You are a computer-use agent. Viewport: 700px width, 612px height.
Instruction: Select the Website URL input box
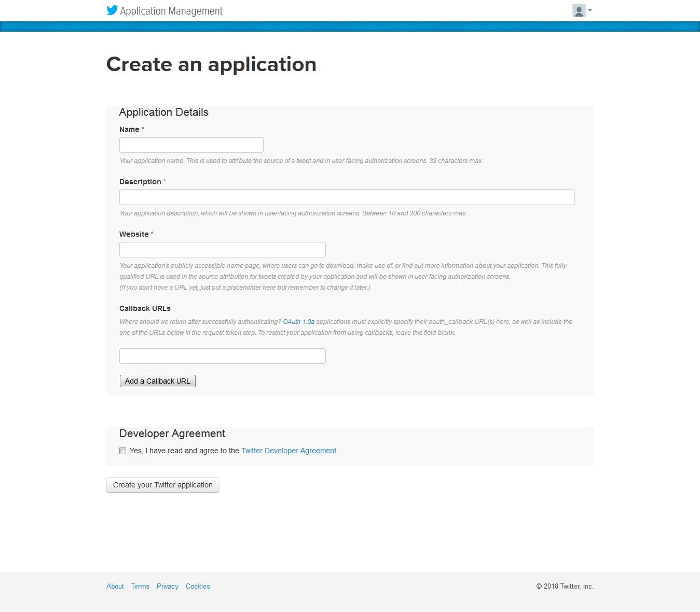tap(223, 250)
